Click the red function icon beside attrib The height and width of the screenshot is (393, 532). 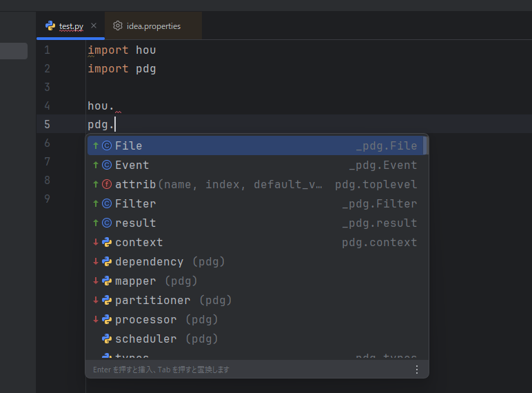click(107, 184)
